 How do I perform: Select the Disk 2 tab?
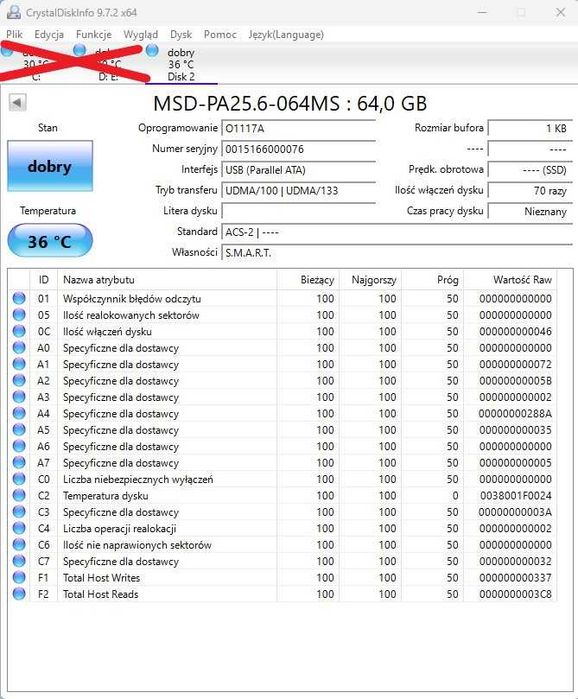[x=181, y=64]
